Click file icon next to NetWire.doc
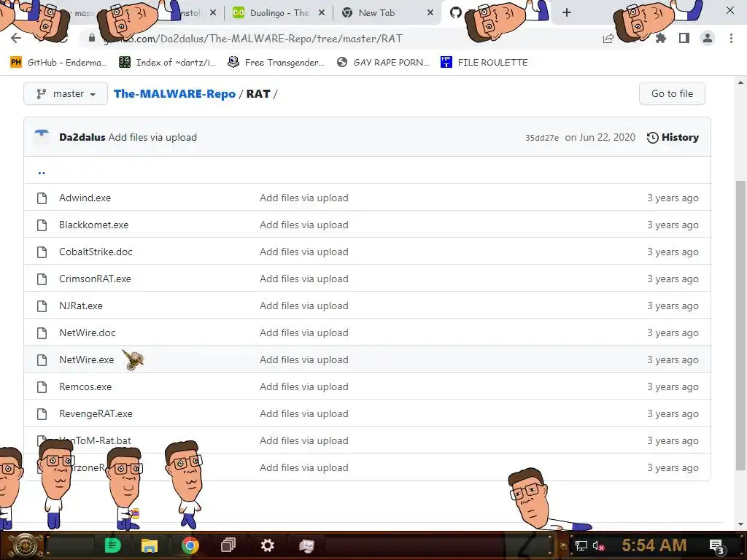This screenshot has height=560, width=747. coord(42,332)
